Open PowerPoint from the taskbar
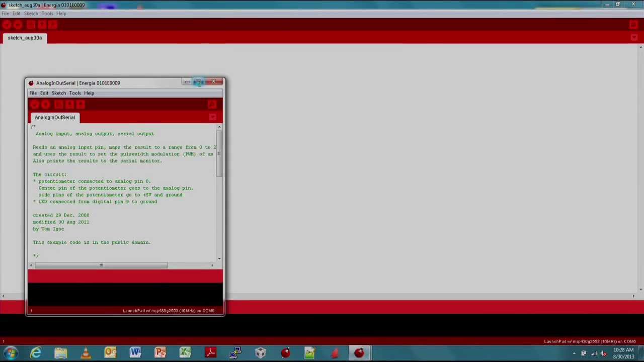Image resolution: width=644 pixels, height=362 pixels. pos(160,353)
